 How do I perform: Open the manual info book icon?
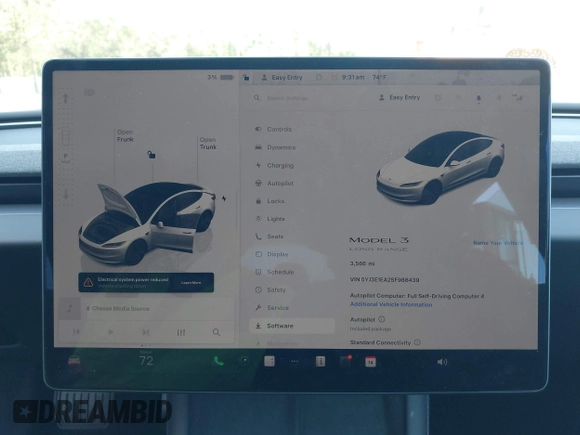coord(320,361)
